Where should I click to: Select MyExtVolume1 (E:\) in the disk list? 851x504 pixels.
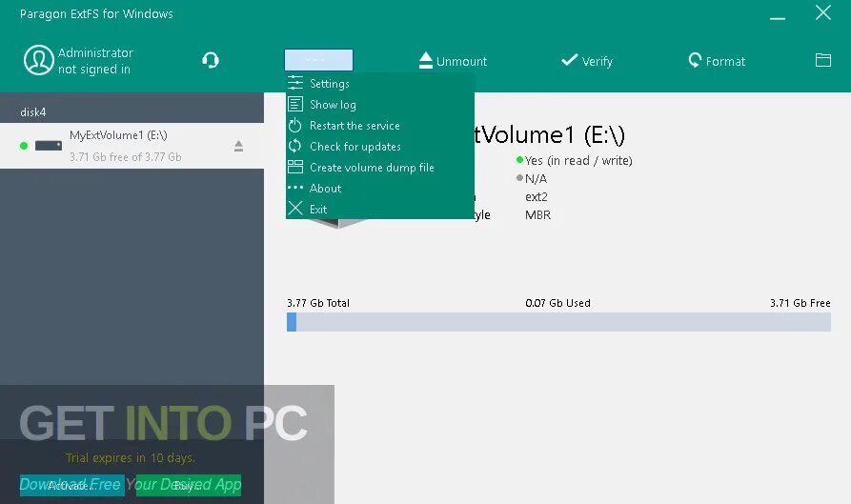coord(132,146)
